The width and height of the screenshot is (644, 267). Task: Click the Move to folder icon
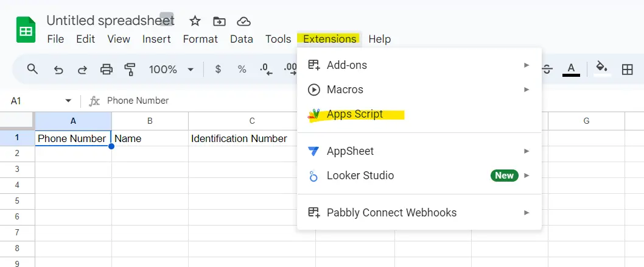[x=219, y=21]
